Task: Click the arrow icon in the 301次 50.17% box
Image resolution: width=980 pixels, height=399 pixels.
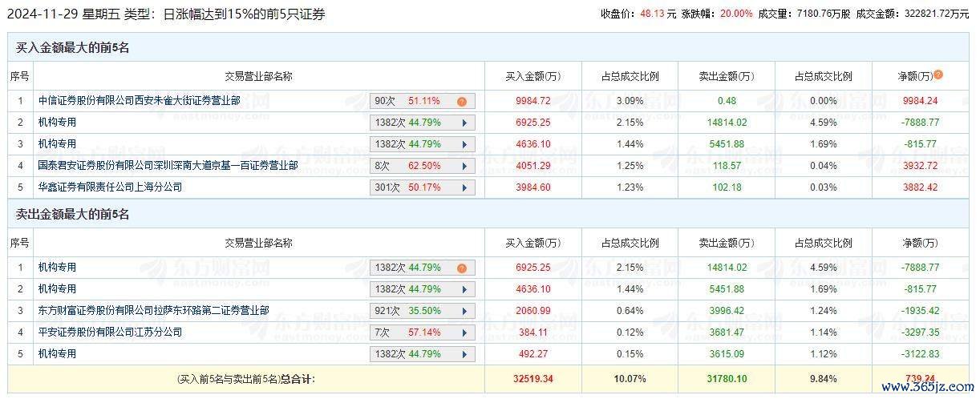Action: tap(464, 187)
